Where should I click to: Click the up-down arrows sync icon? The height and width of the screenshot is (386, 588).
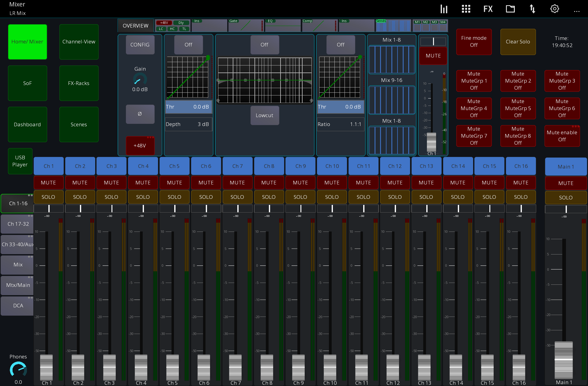pyautogui.click(x=532, y=9)
